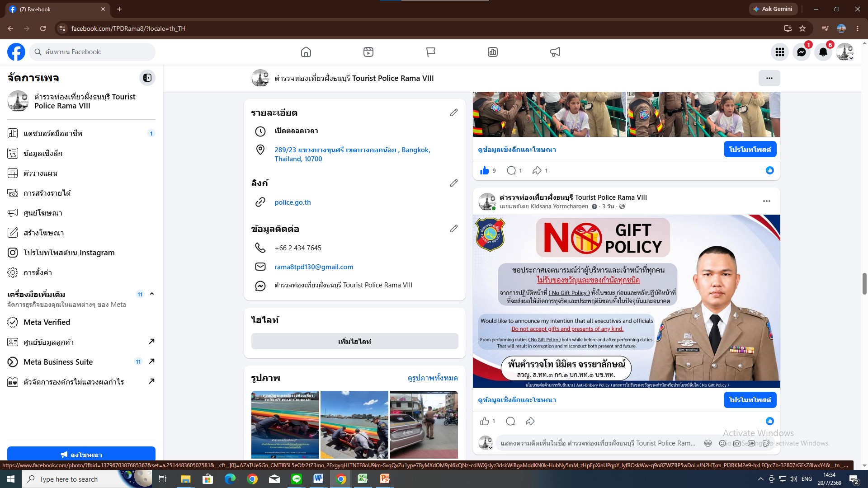
Task: Click the ลงโฆษณา advertise button
Action: (81, 454)
